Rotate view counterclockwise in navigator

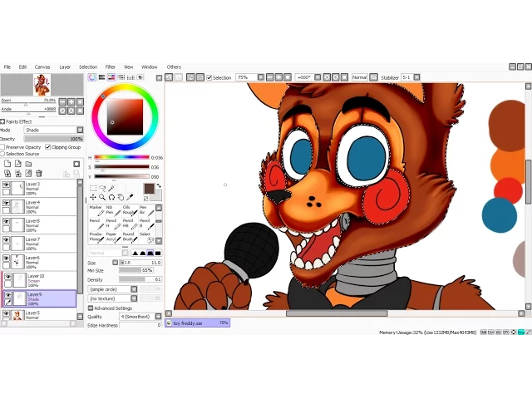pos(62,111)
